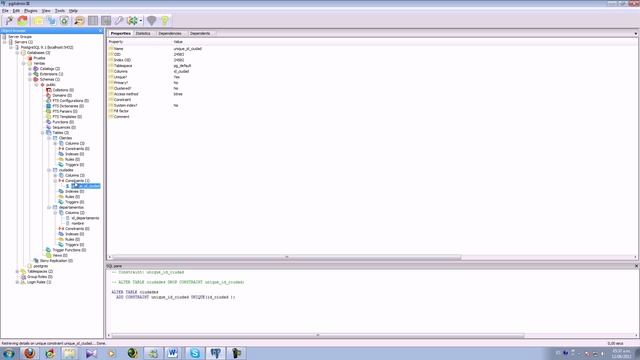Switch to the Dependencies tab
The image size is (640, 360).
170,33
